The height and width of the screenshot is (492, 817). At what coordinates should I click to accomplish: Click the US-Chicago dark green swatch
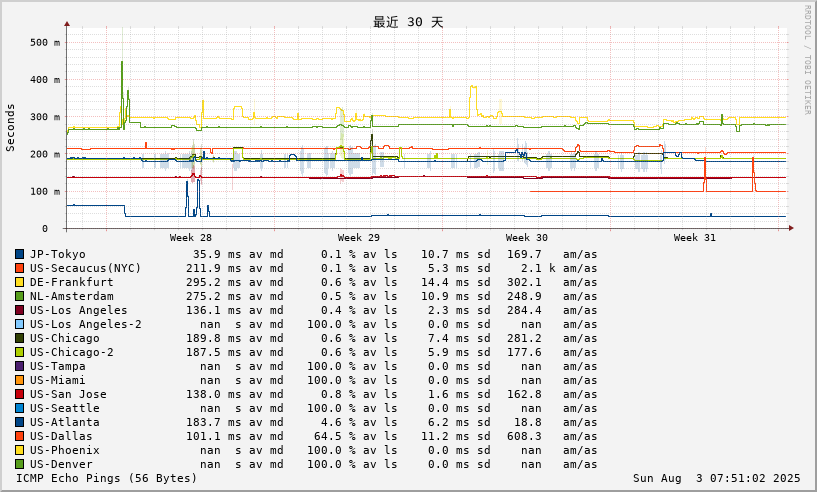coord(19,338)
